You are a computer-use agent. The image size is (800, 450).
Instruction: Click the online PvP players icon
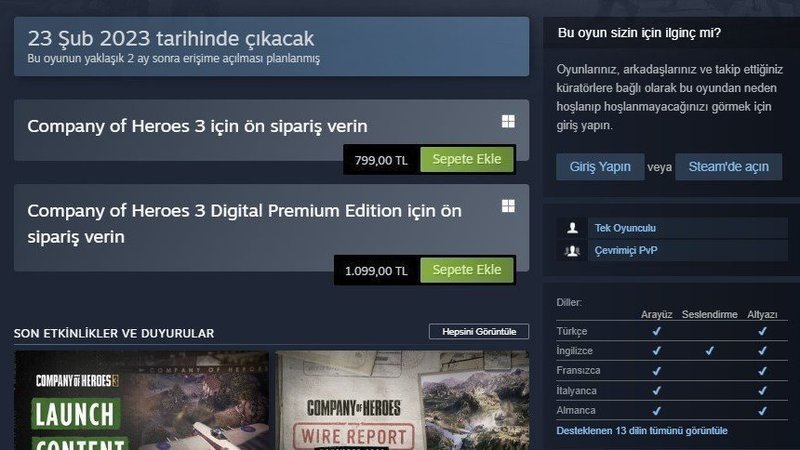572,251
